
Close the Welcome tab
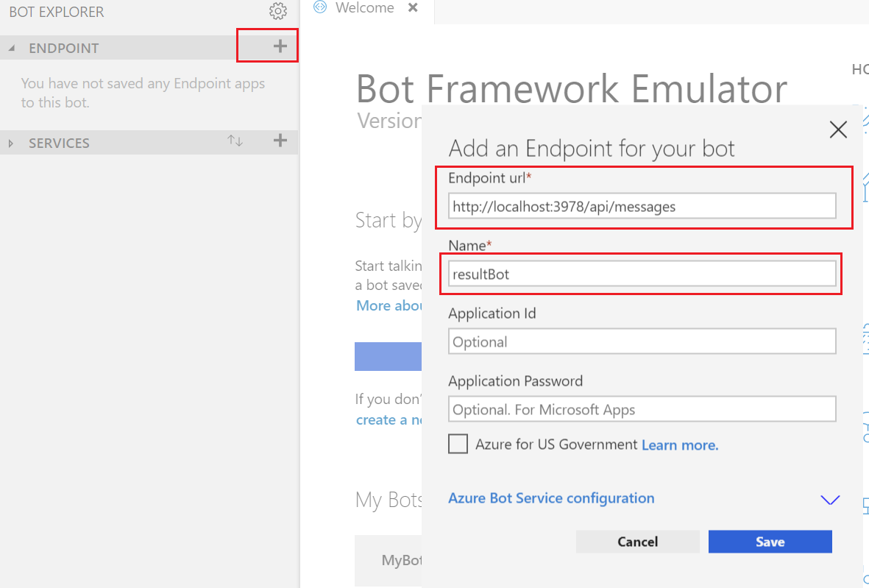[x=412, y=8]
